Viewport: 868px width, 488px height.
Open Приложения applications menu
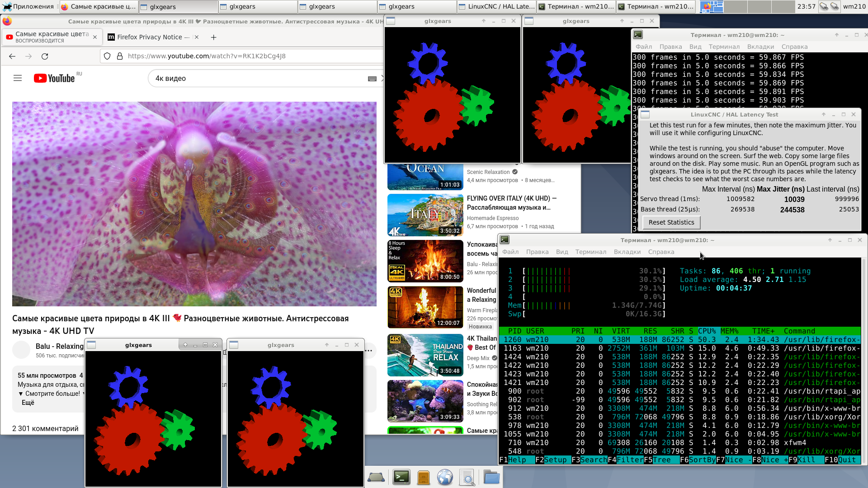tap(28, 6)
